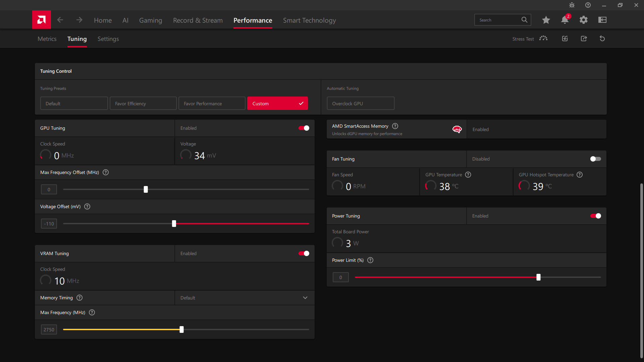Click the Overclock GPU button
The width and height of the screenshot is (644, 362).
[360, 104]
